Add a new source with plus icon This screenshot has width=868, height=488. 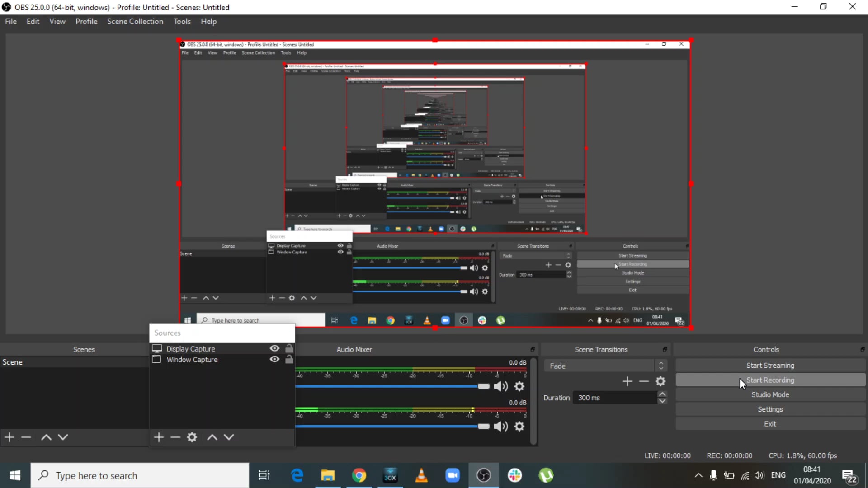[159, 437]
